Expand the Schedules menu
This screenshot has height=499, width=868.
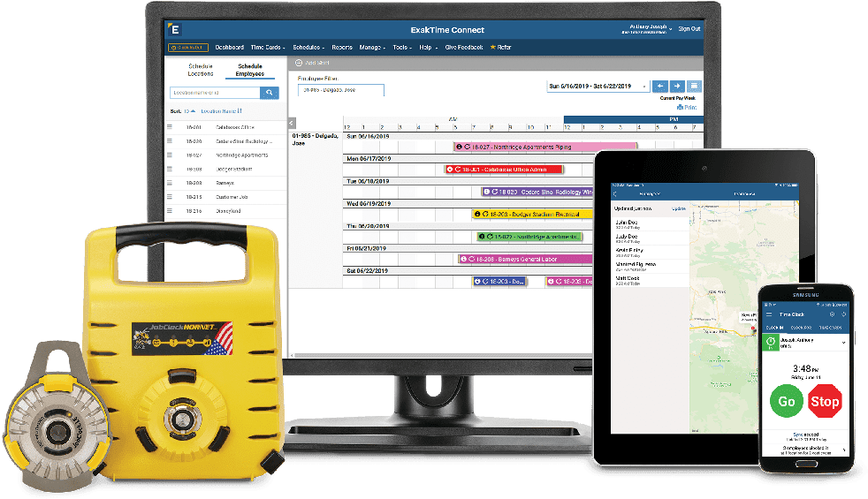pos(308,48)
